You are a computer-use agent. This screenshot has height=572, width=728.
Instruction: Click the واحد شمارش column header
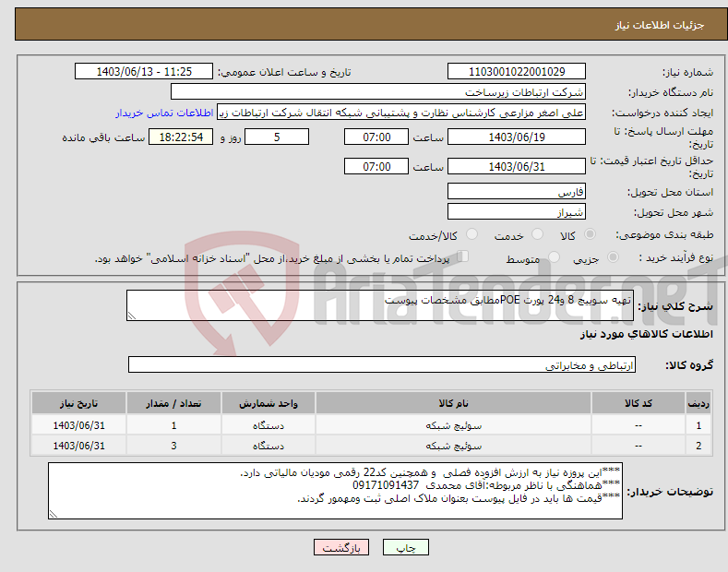pyautogui.click(x=269, y=403)
